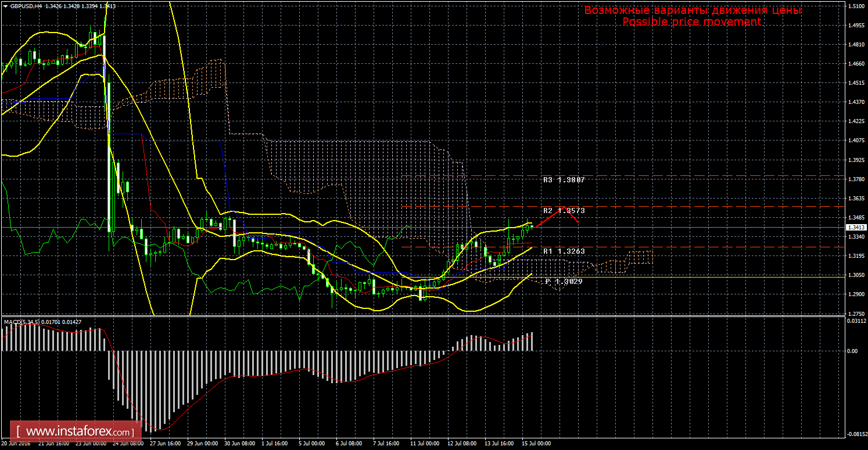Click the 5 Jul 00:00 time label
This screenshot has width=868, height=450.
click(x=311, y=444)
